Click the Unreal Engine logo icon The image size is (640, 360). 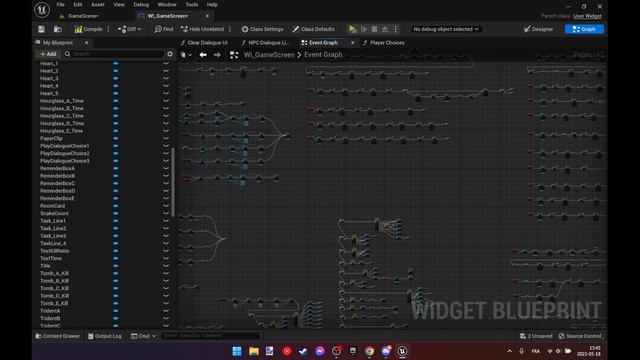[42, 10]
